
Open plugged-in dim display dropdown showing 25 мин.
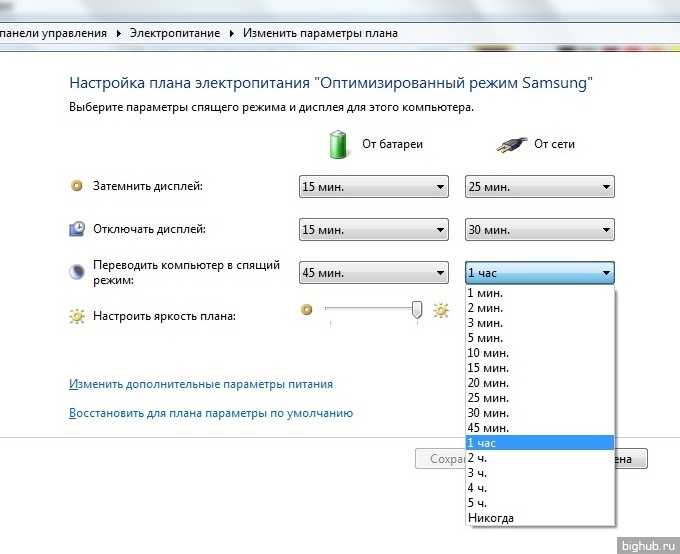tap(539, 187)
